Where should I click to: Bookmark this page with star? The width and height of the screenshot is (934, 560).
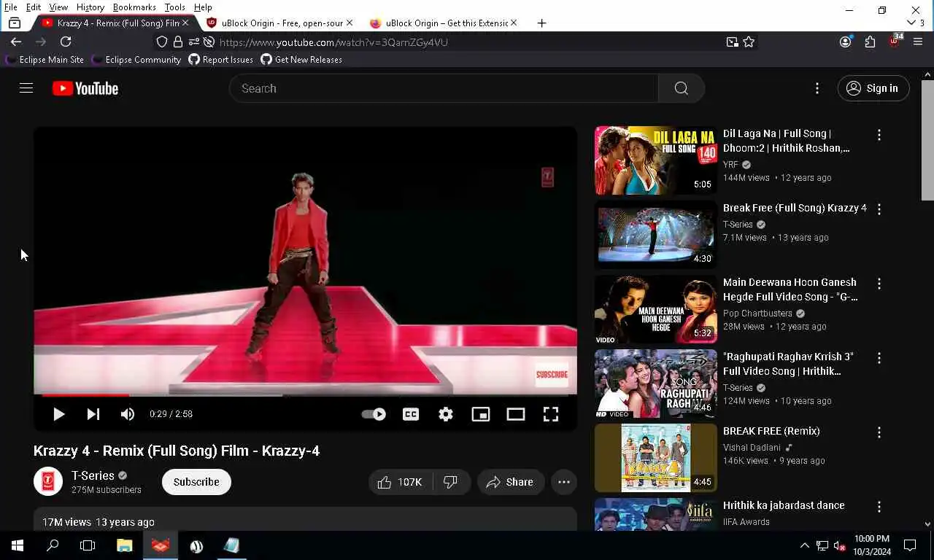point(749,42)
